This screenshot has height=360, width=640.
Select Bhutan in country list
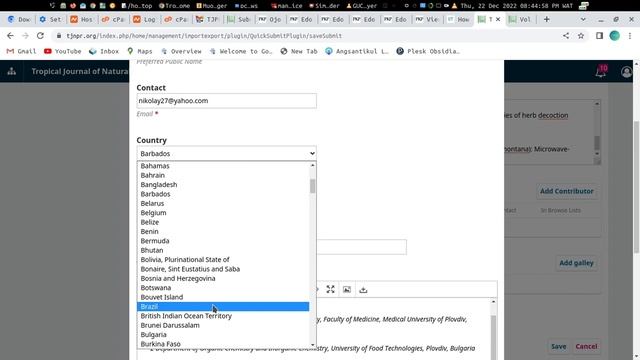coord(223,250)
